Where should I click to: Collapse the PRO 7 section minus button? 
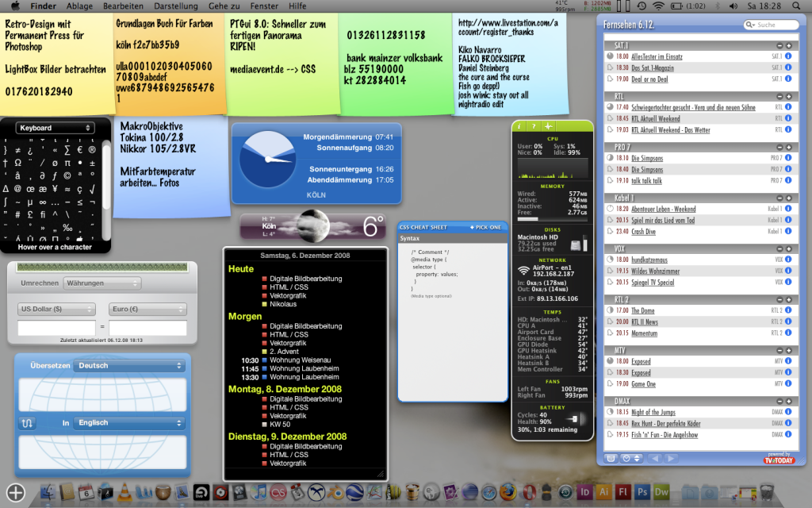pyautogui.click(x=779, y=147)
